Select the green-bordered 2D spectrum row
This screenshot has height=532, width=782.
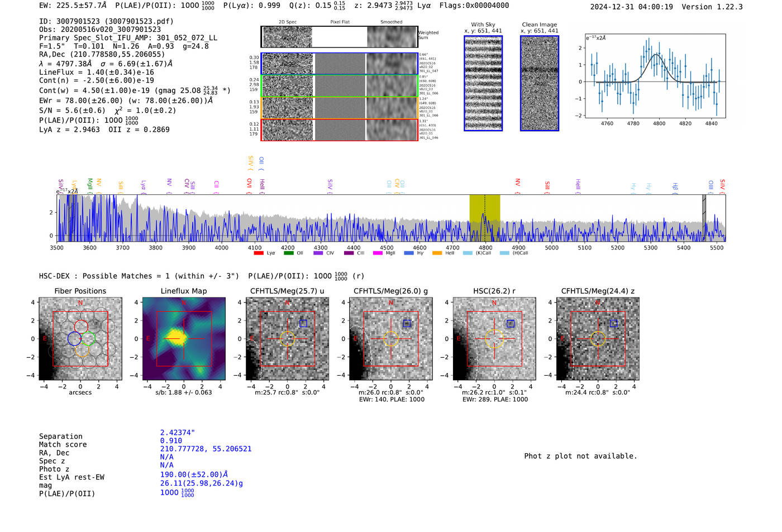pos(340,86)
